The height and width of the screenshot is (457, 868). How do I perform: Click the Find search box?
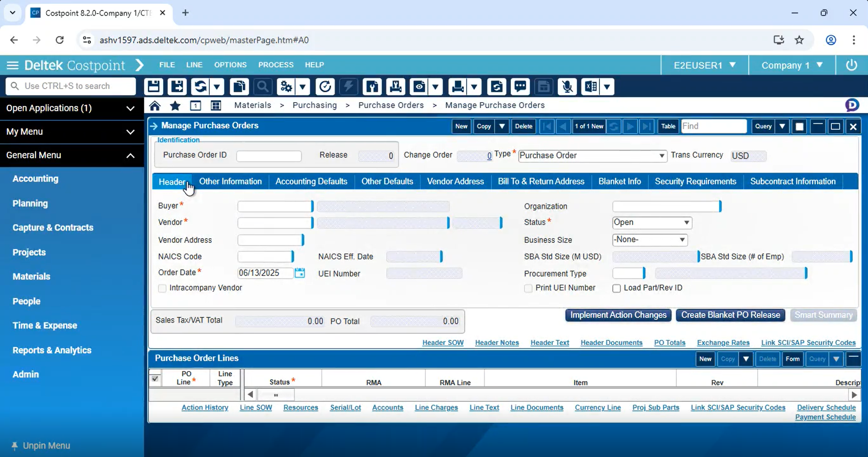point(714,126)
